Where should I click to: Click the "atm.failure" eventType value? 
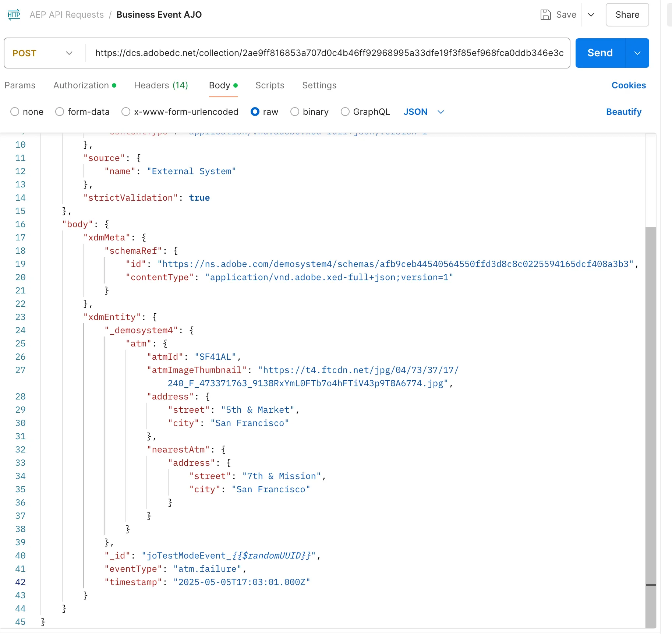tap(208, 569)
